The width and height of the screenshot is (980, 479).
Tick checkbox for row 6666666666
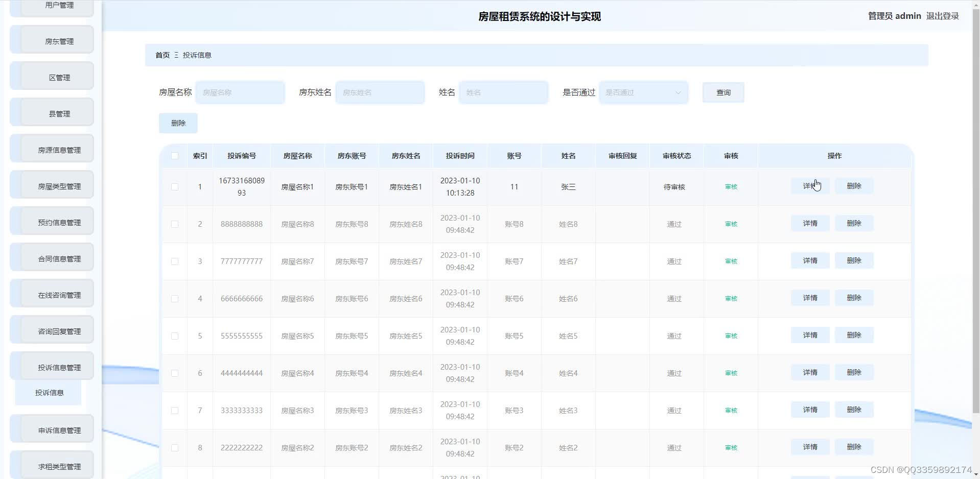[175, 299]
